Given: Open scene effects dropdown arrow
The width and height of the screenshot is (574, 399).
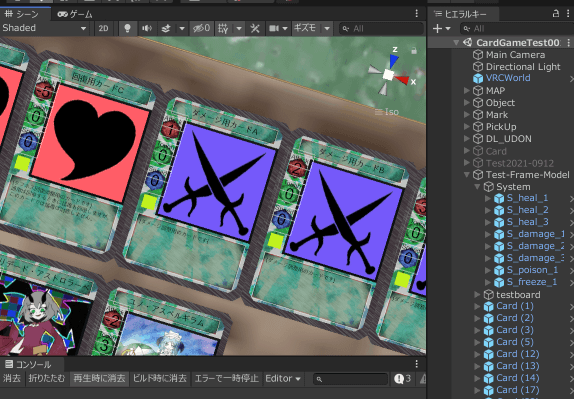Looking at the screenshot, I should pos(182,28).
